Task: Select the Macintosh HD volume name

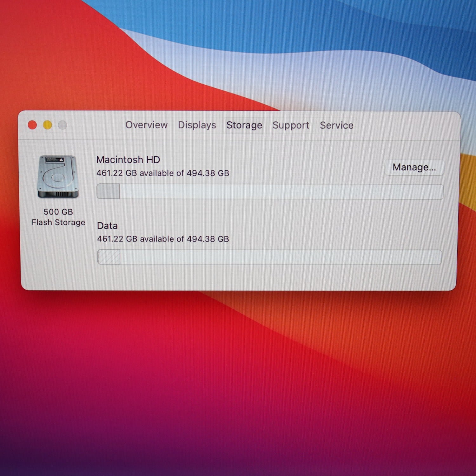Action: tap(128, 160)
